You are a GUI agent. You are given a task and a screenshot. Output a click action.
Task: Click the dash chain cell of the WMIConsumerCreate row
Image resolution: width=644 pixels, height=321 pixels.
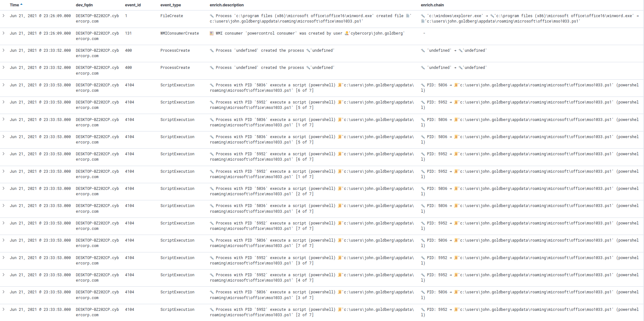point(424,33)
